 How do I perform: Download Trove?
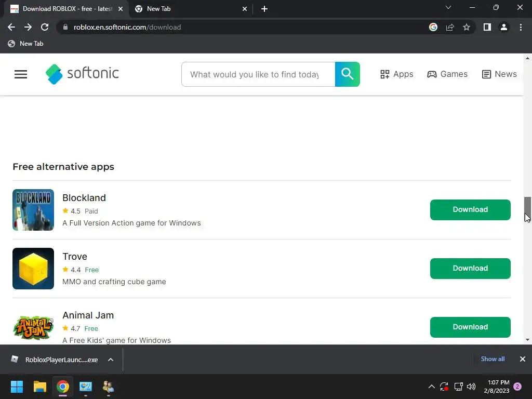(470, 269)
